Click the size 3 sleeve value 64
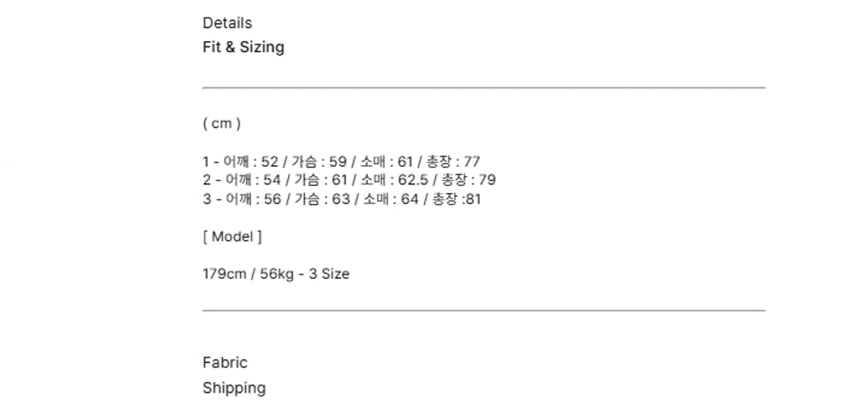Viewport: 868px width, 413px height. [x=408, y=199]
